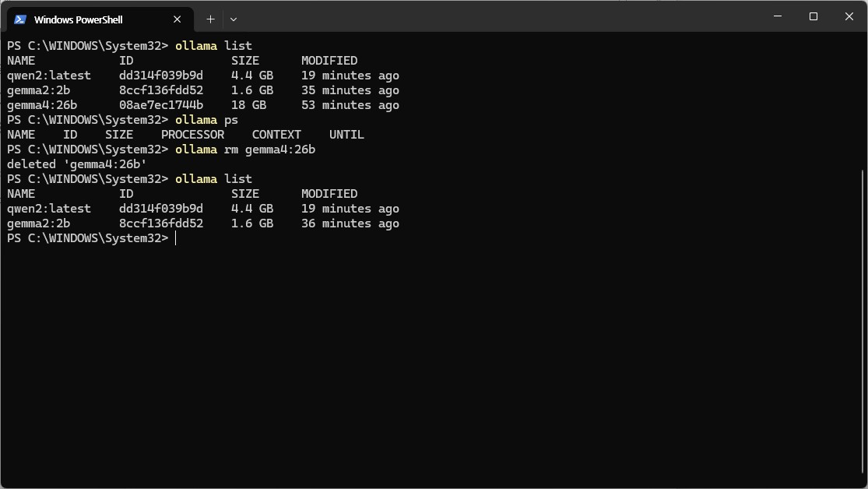Image resolution: width=868 pixels, height=489 pixels.
Task: Click the command 'ollama rm gemma4:26b'
Action: [245, 150]
